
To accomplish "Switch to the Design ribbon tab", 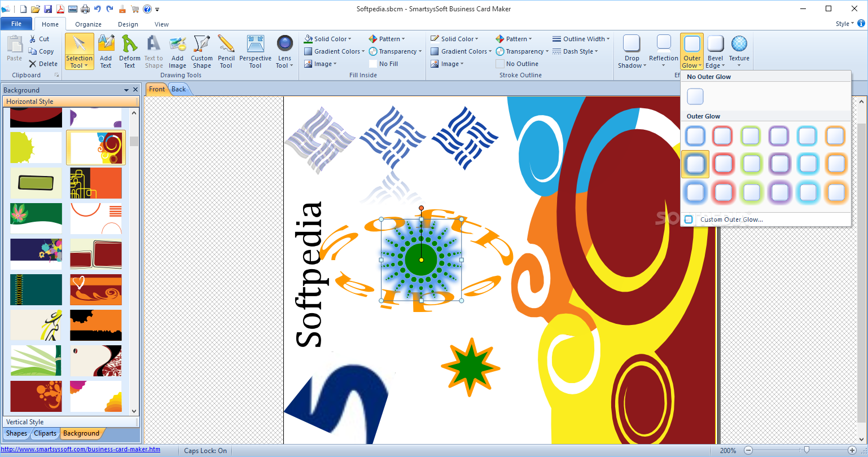I will 128,24.
